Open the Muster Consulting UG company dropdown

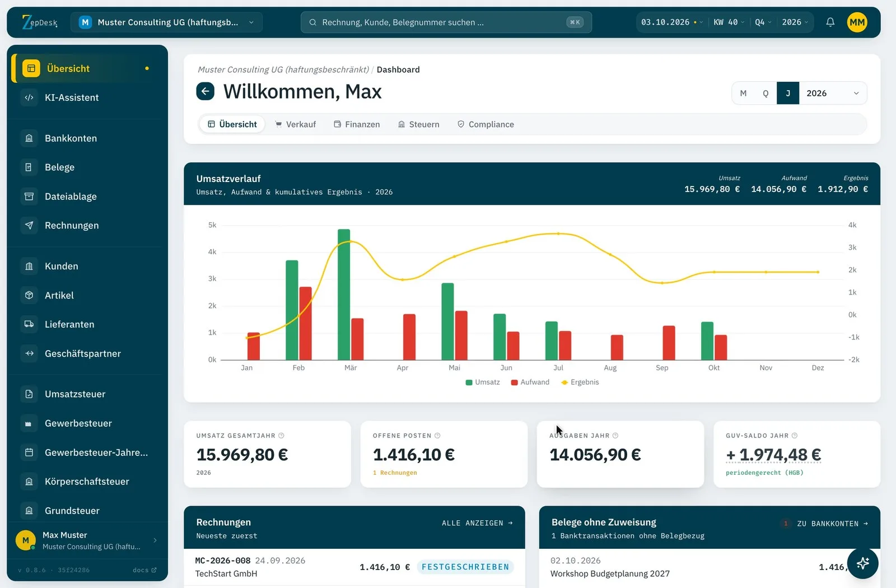click(167, 22)
